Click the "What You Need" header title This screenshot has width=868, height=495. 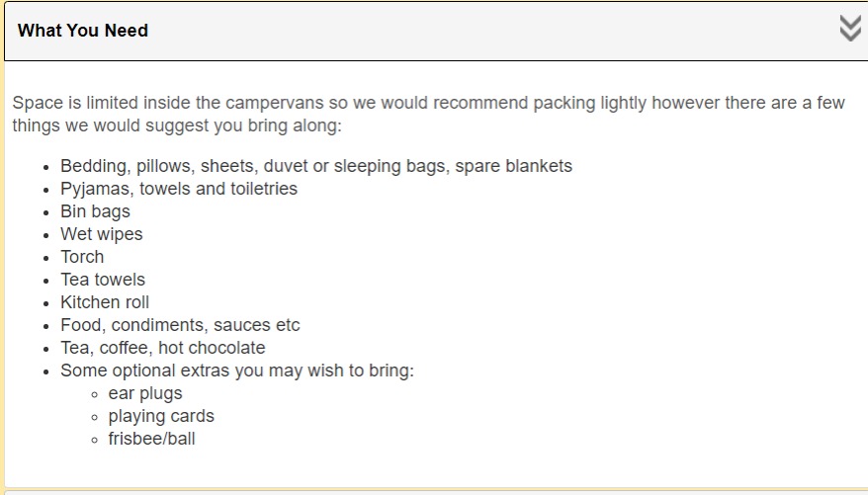click(x=83, y=31)
